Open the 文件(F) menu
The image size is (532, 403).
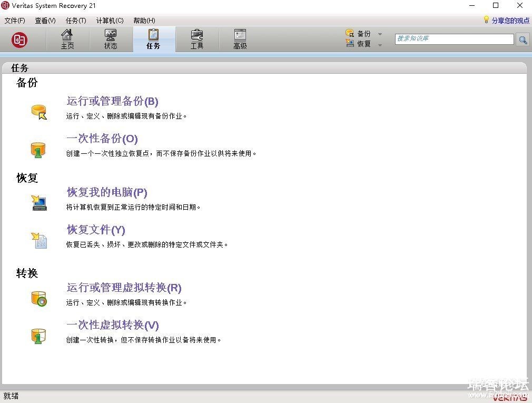(15, 21)
